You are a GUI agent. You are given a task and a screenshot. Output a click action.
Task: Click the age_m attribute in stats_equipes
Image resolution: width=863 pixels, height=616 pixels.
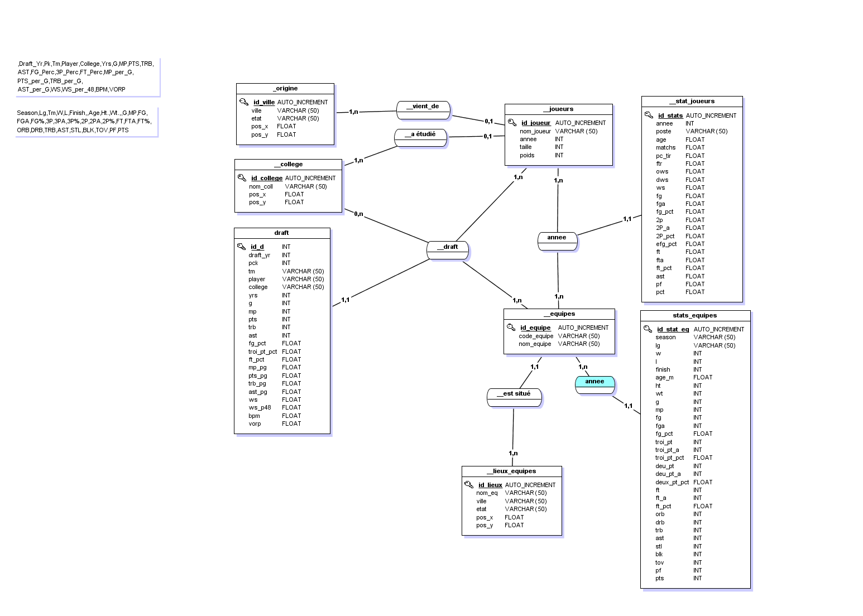[664, 377]
